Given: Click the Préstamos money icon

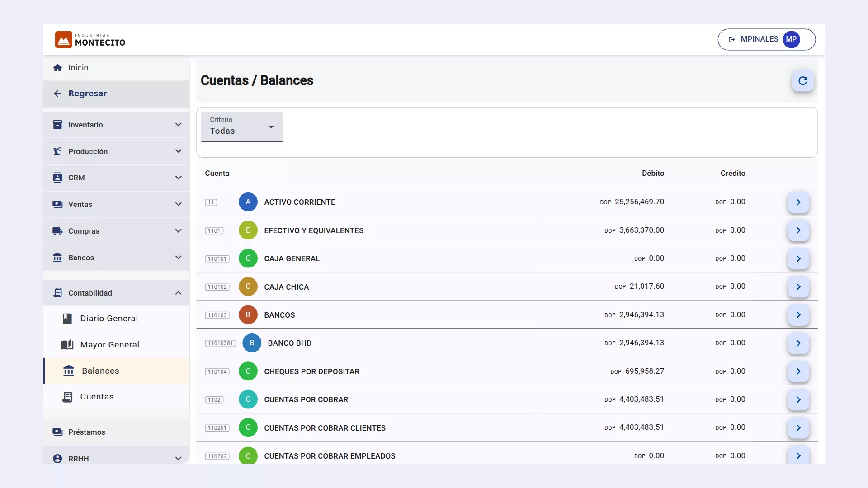Looking at the screenshot, I should (x=57, y=432).
